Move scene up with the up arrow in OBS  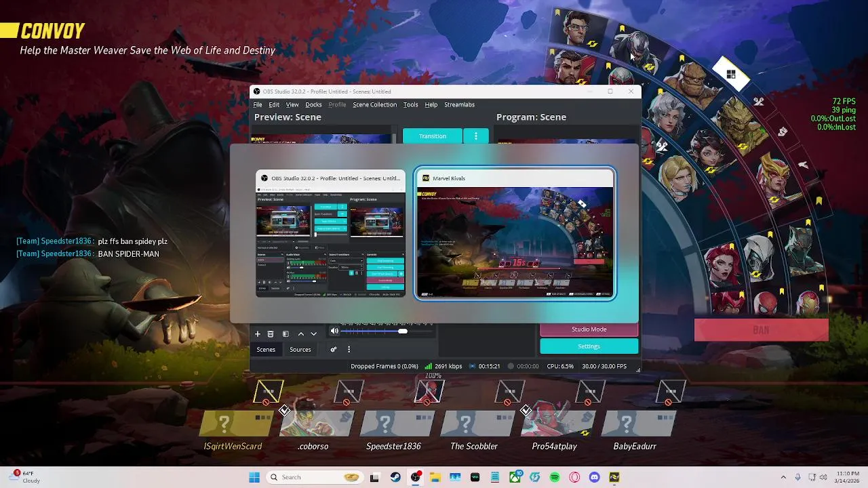[301, 333]
